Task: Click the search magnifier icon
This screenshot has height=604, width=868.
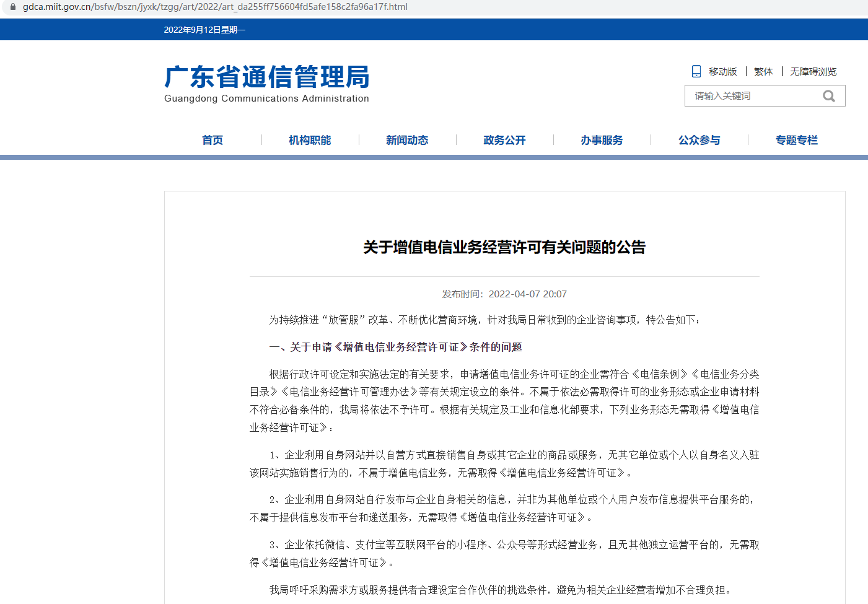Action: click(829, 96)
